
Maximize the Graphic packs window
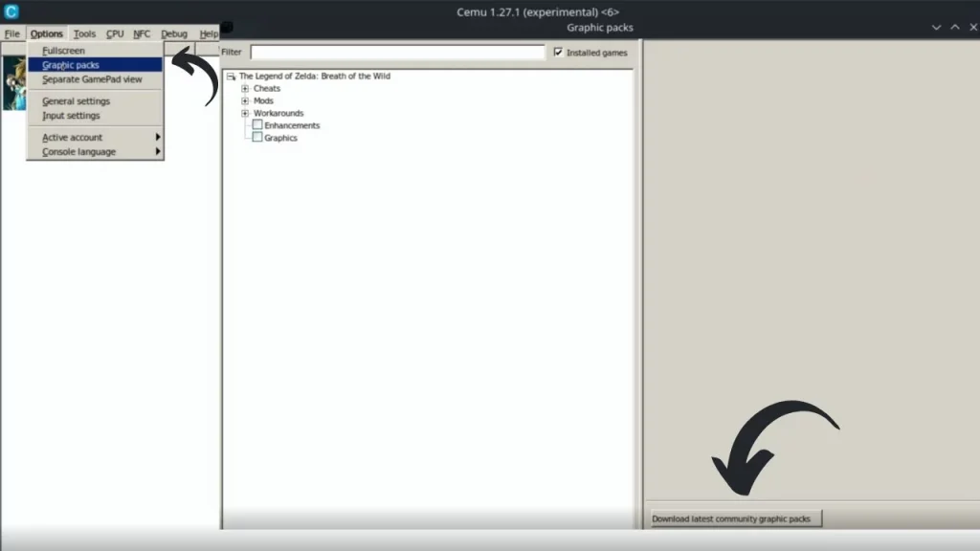coord(955,28)
